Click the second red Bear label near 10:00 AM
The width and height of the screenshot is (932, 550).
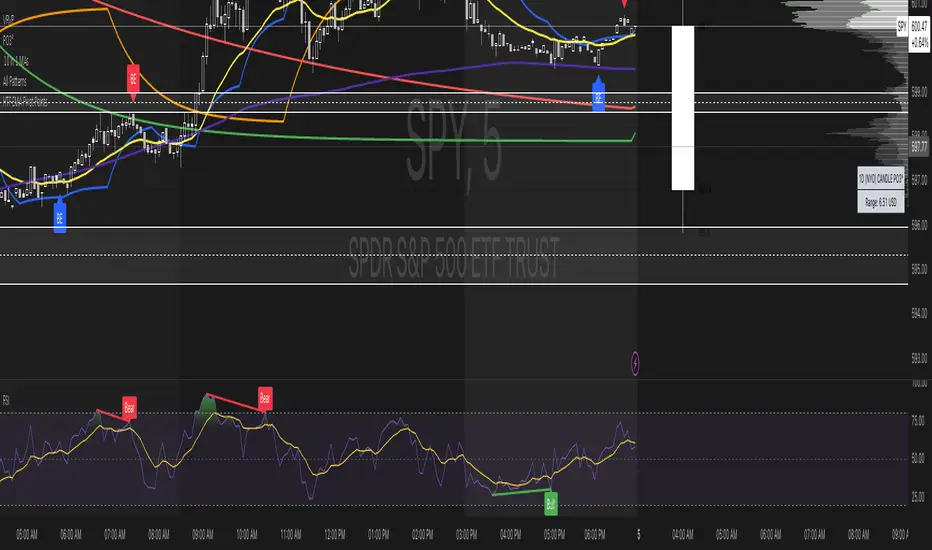pyautogui.click(x=265, y=398)
